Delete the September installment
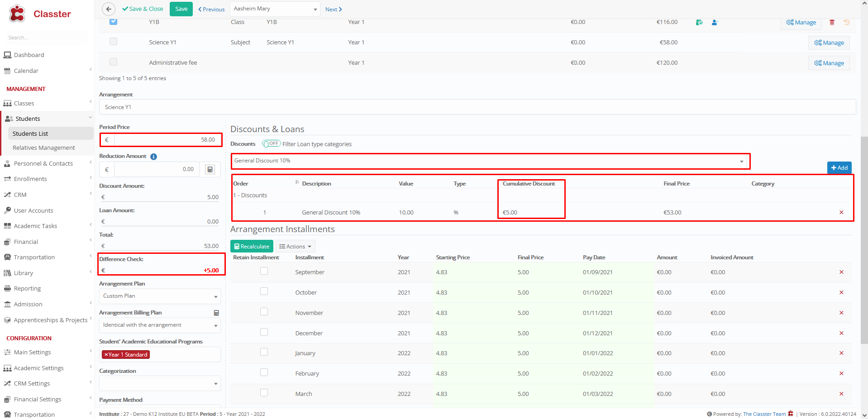The width and height of the screenshot is (868, 419). click(x=841, y=272)
